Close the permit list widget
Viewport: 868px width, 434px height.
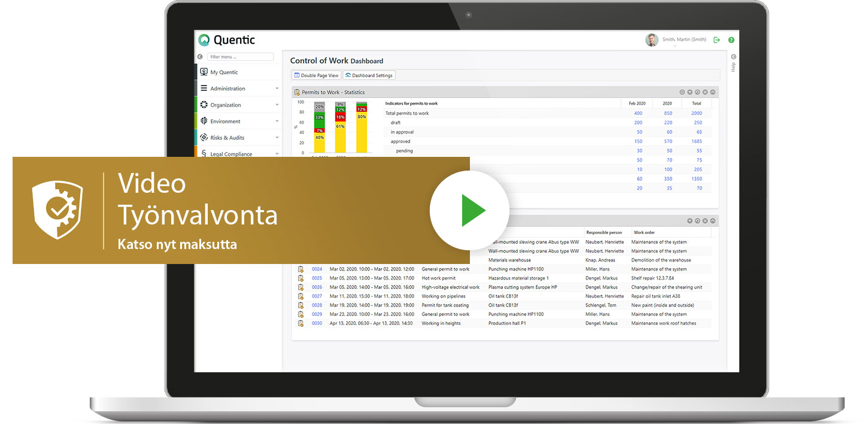[x=705, y=221]
